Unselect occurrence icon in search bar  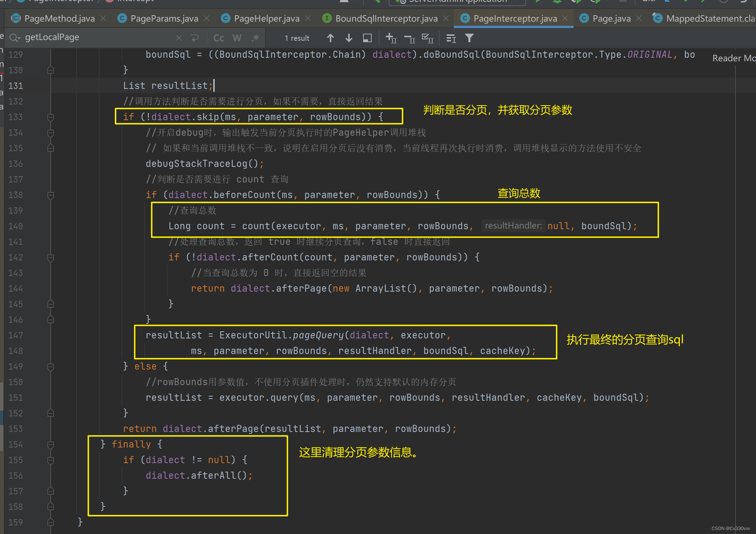pyautogui.click(x=410, y=38)
